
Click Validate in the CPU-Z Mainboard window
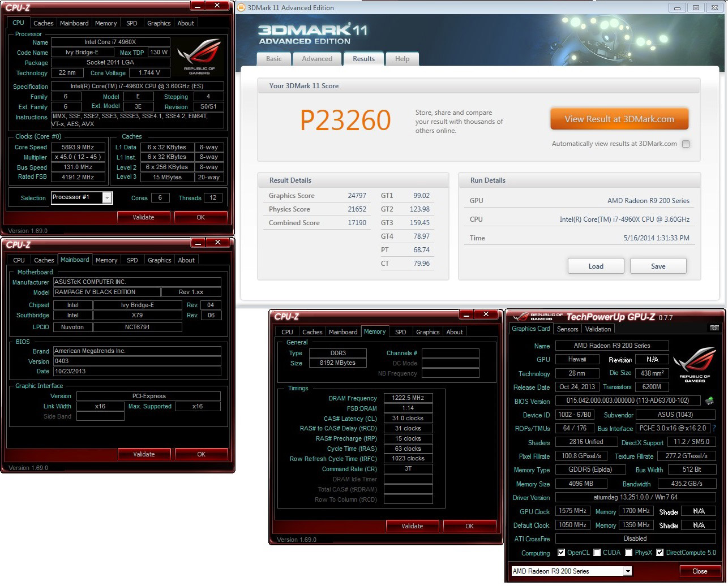[x=144, y=454]
